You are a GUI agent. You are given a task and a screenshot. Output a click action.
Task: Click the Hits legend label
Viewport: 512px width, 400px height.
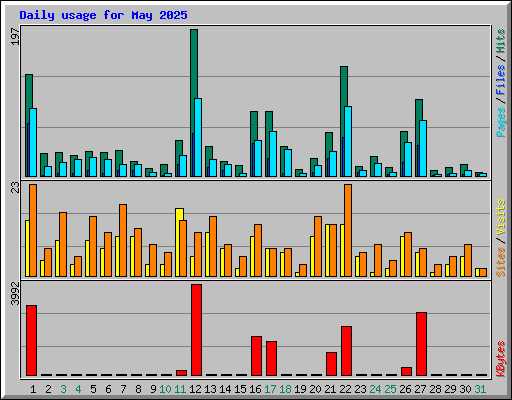pyautogui.click(x=501, y=41)
